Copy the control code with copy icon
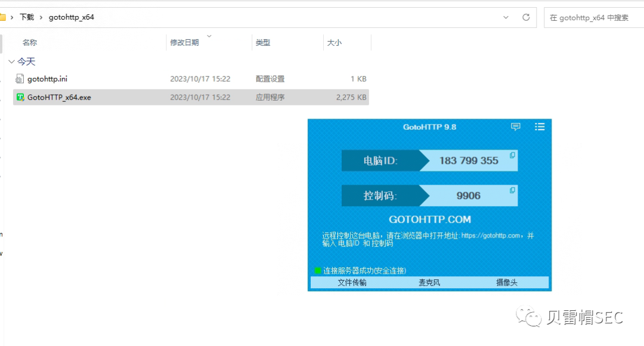Image resolution: width=644 pixels, height=346 pixels. click(512, 190)
